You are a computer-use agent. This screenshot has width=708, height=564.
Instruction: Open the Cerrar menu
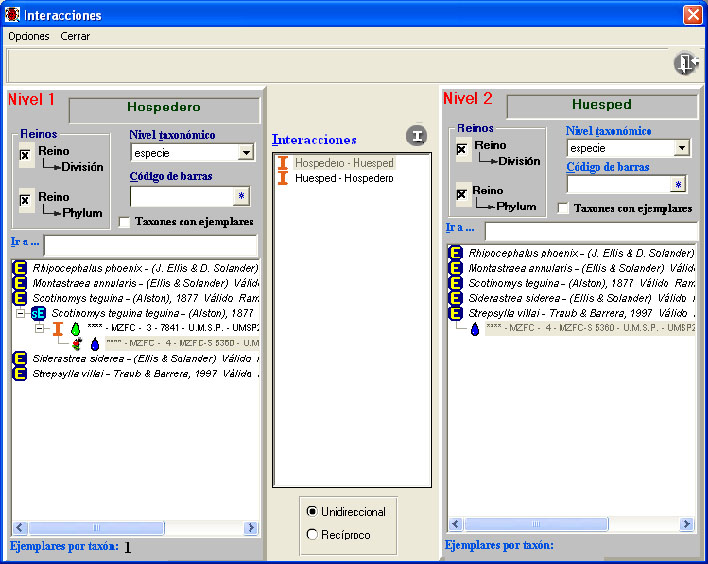pos(75,36)
